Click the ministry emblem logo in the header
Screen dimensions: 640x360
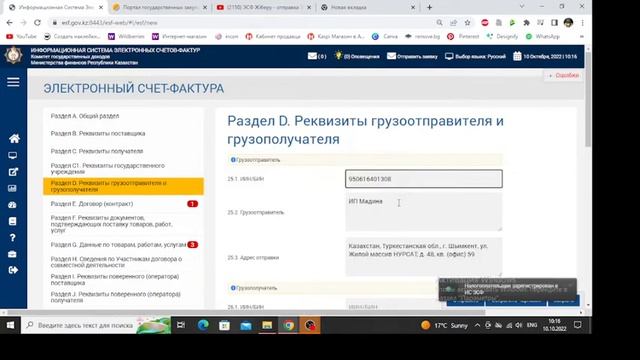pyautogui.click(x=13, y=56)
